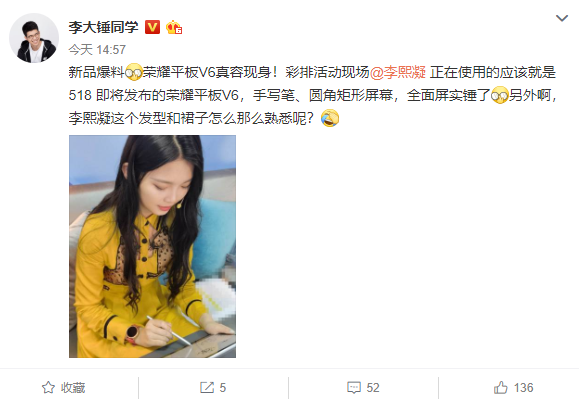Open comments via speech bubble icon

click(354, 388)
